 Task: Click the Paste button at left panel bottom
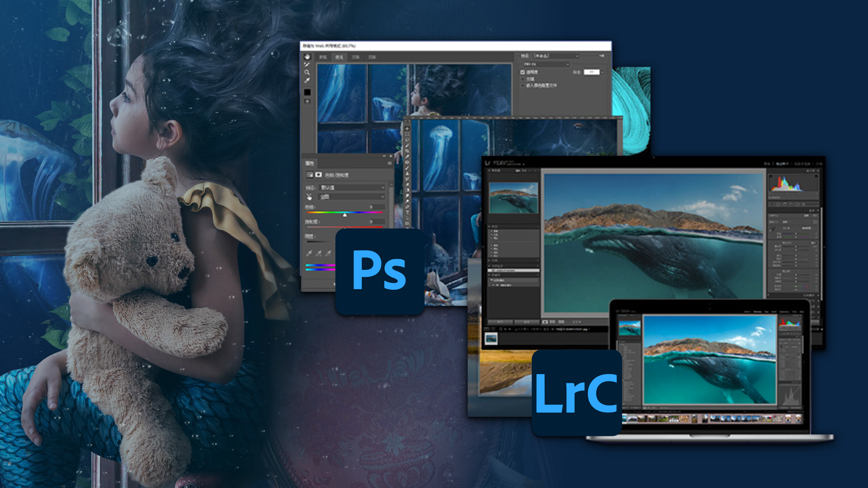[527, 322]
